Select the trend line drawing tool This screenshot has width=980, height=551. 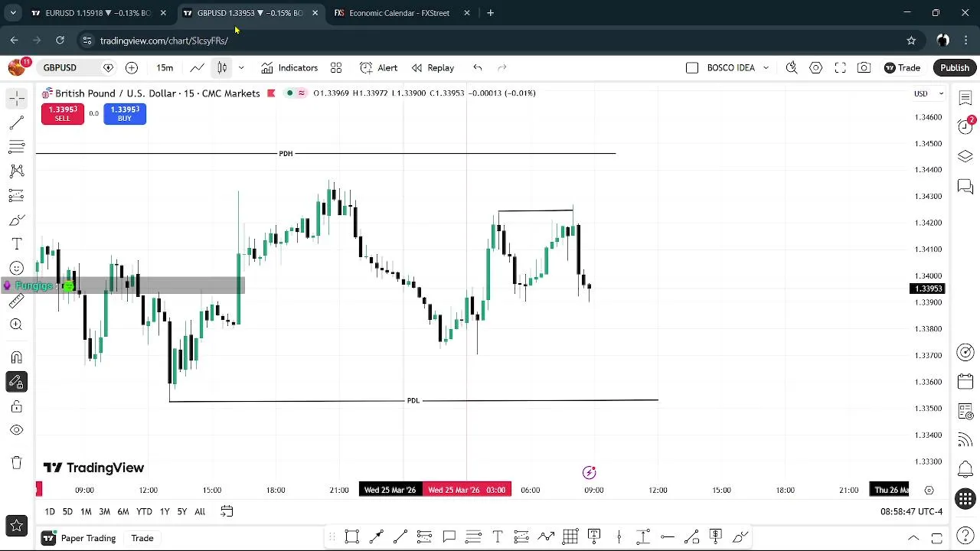coord(17,122)
